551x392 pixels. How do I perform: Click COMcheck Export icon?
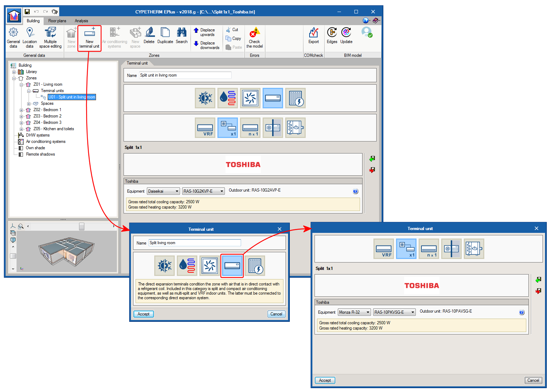pos(313,36)
